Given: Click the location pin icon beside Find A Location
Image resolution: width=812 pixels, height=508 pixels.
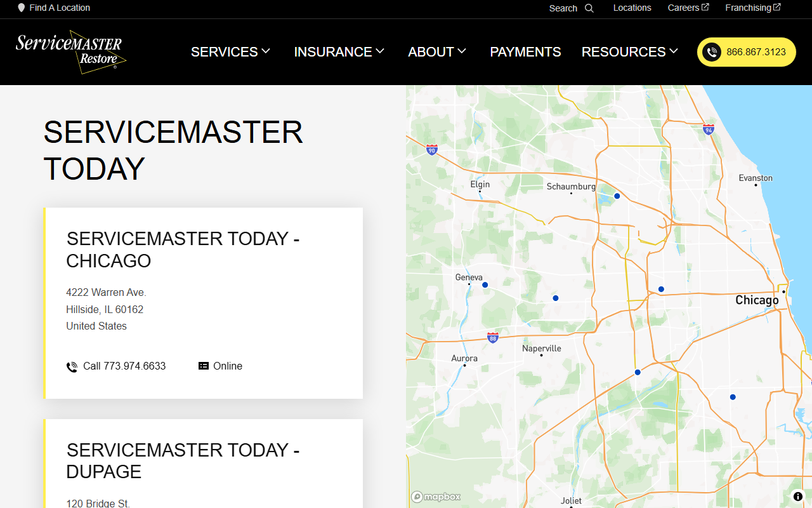Looking at the screenshot, I should 22,8.
